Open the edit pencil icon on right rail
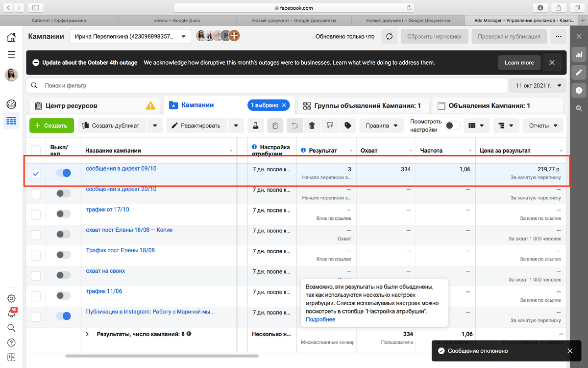Screen dimensions: 588x368 [x=579, y=72]
